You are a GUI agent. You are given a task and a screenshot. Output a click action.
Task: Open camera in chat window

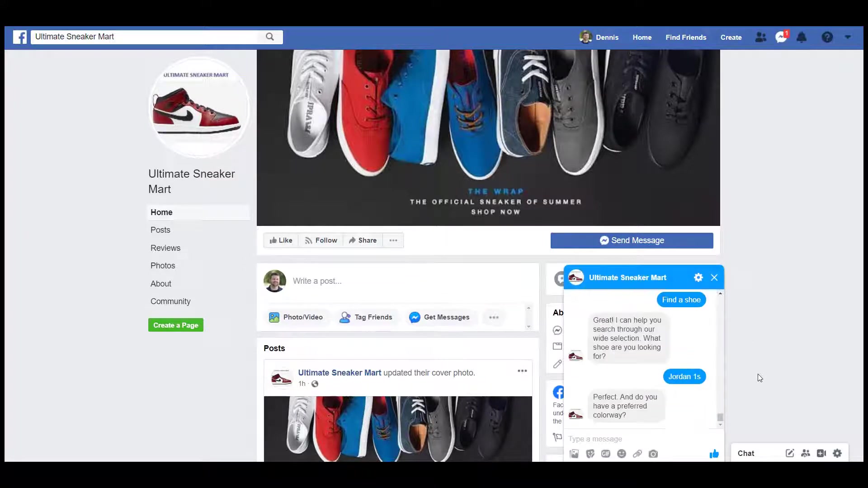click(x=653, y=454)
